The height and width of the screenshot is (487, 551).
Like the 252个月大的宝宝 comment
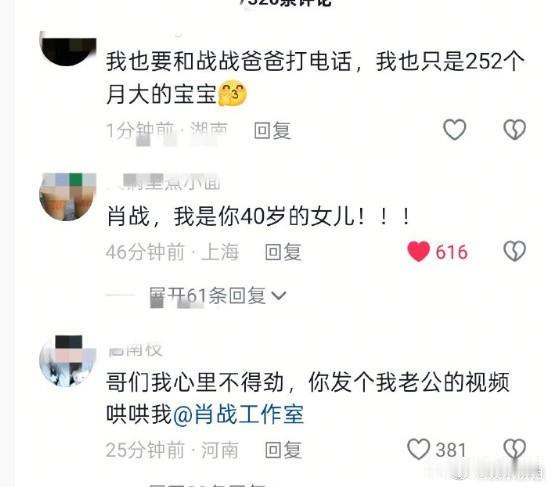coord(454,129)
